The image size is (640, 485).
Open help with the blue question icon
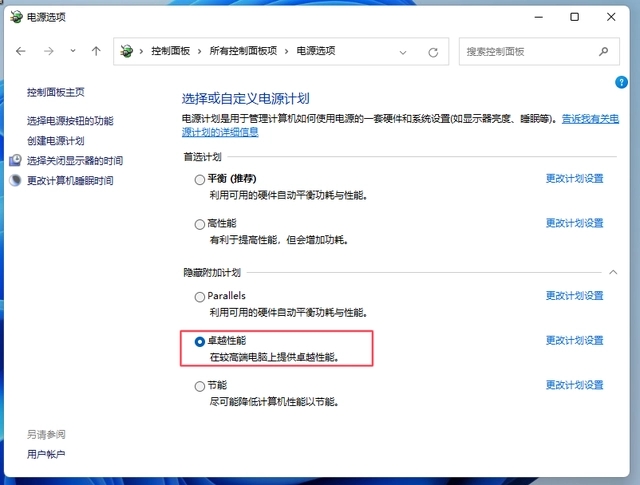(621, 82)
